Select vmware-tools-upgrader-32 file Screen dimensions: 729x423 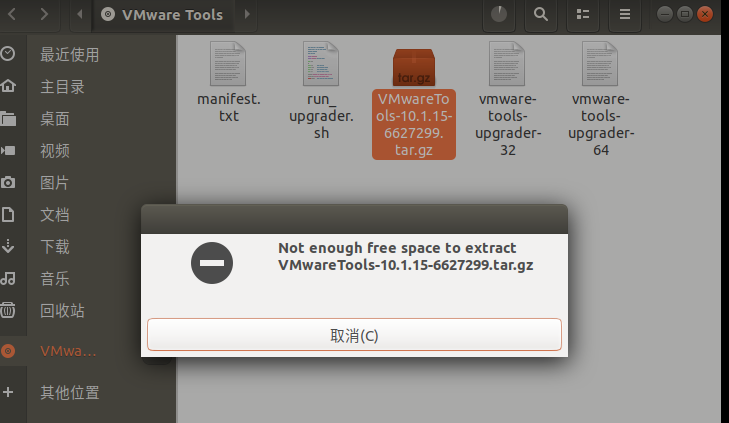(508, 100)
